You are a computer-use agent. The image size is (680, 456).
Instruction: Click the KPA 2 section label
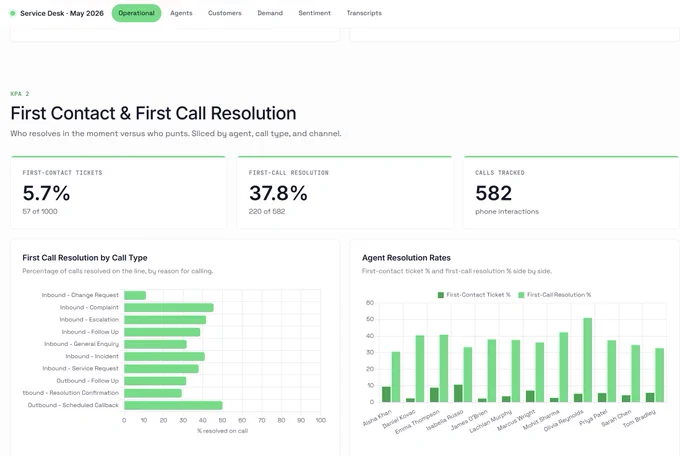coord(20,94)
